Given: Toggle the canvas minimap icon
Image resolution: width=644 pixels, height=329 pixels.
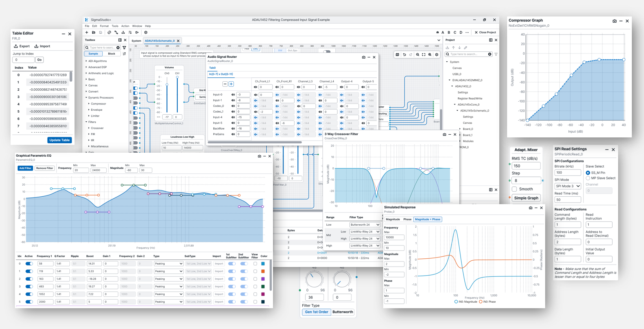Looking at the screenshot, I should [397, 55].
